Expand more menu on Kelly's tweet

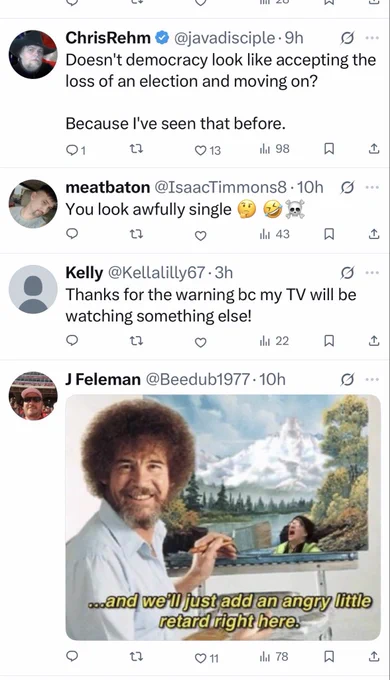[x=372, y=273]
